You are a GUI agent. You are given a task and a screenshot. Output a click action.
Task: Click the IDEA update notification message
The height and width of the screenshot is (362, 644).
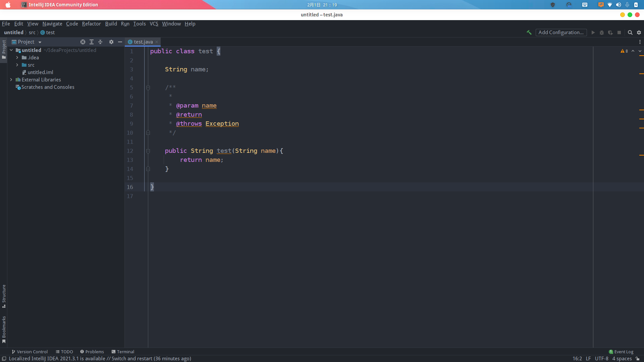[100, 359]
